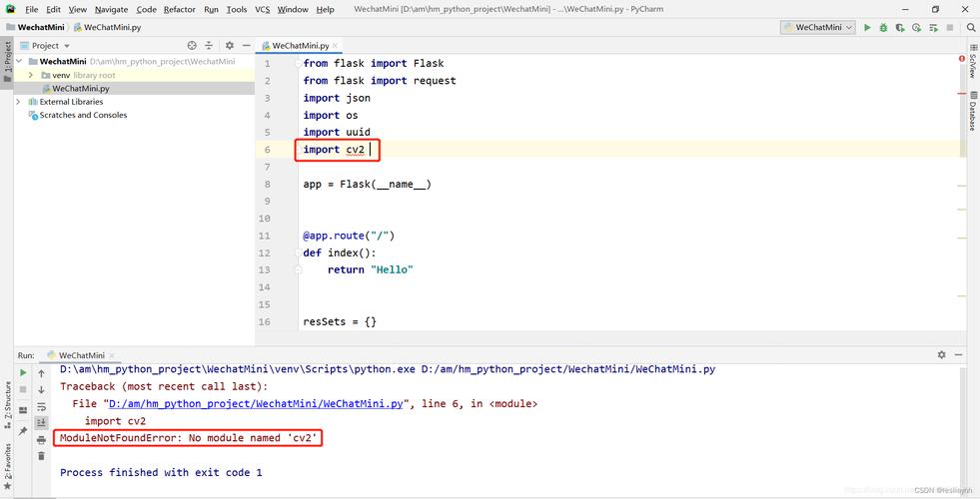Open the View menu
This screenshot has height=499, width=980.
pyautogui.click(x=78, y=9)
